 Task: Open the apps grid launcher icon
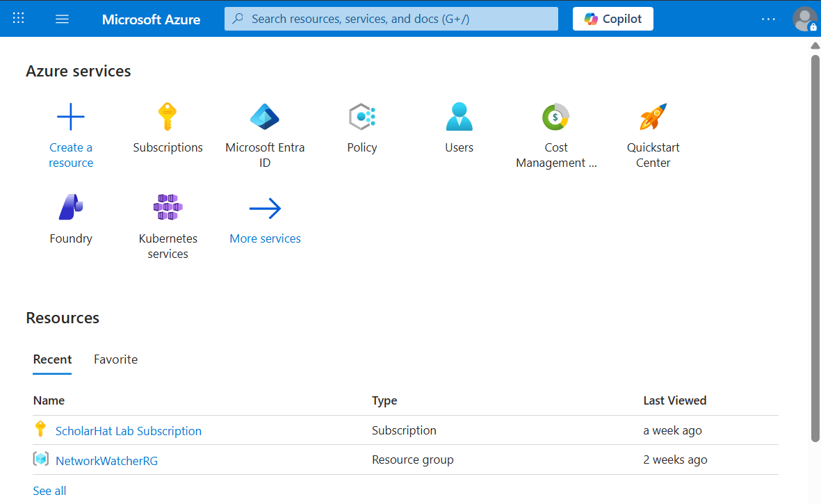tap(19, 19)
